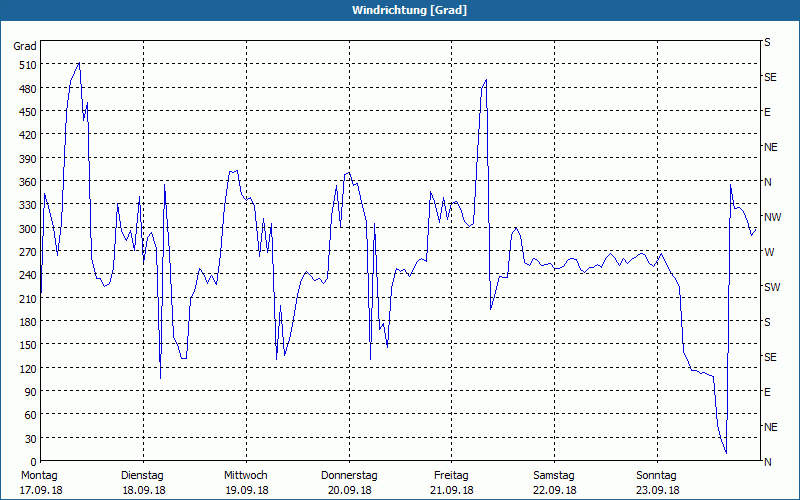Viewport: 800px width, 500px height.
Task: Click the "Donnerstag" day label
Action: [349, 476]
